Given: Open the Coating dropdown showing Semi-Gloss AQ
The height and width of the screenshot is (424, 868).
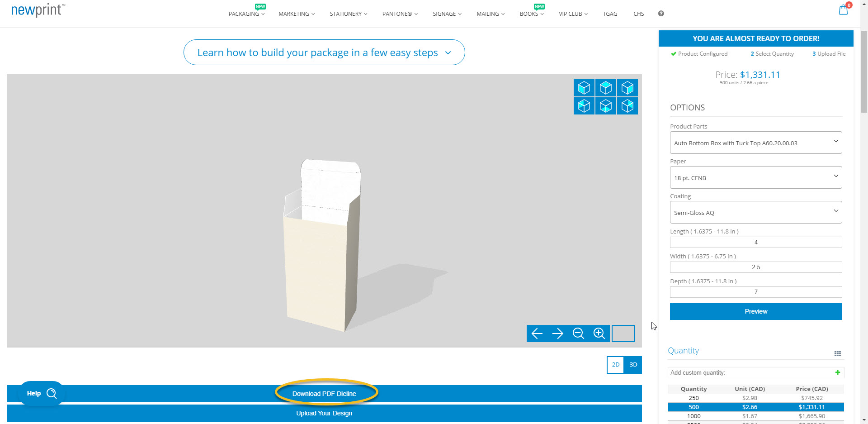Looking at the screenshot, I should 756,212.
